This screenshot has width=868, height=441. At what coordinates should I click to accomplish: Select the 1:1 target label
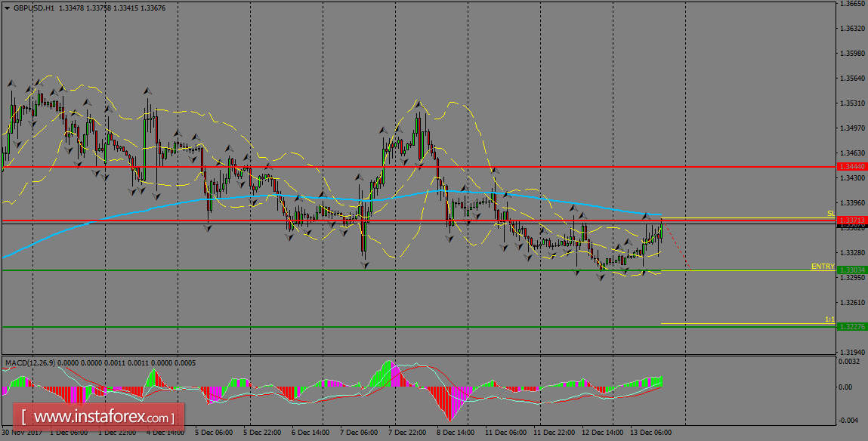829,319
